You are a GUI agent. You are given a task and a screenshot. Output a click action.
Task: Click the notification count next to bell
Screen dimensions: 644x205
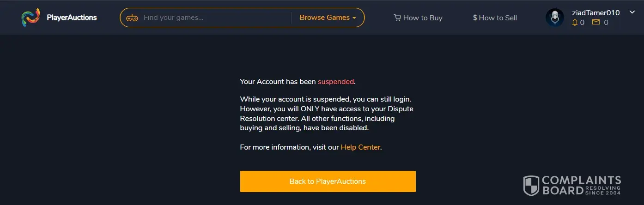tap(582, 22)
